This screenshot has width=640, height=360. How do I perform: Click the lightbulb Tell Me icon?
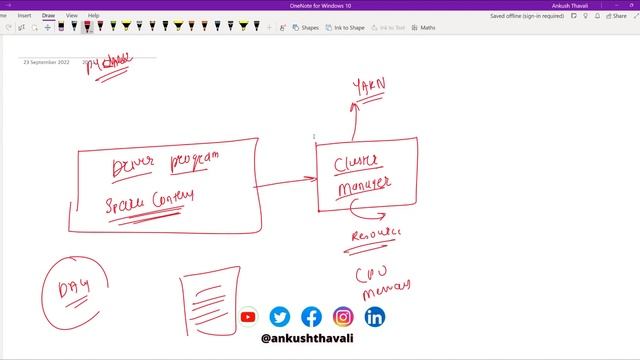586,16
